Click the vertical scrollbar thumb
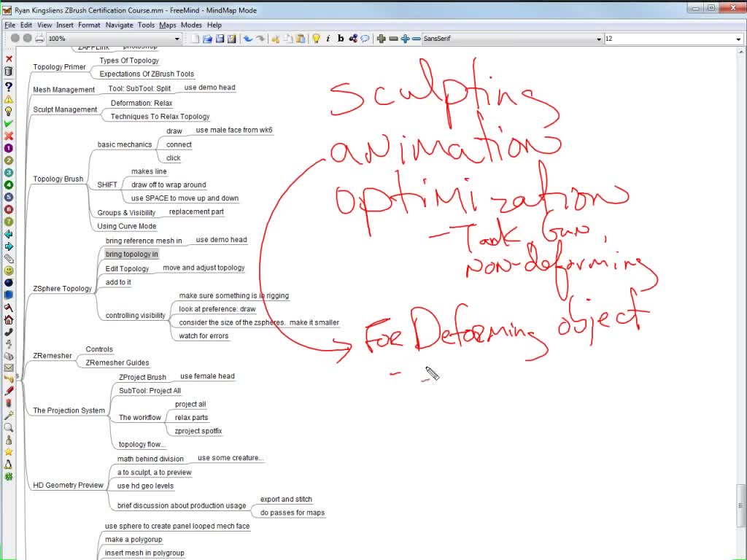Viewport: 747px width, 560px height. click(741, 506)
